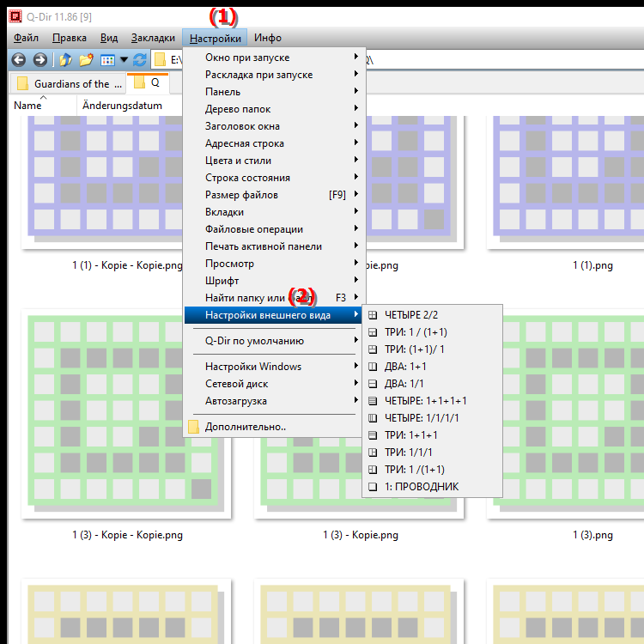Go forward with the right arrow button
The image size is (644, 644).
tap(39, 60)
